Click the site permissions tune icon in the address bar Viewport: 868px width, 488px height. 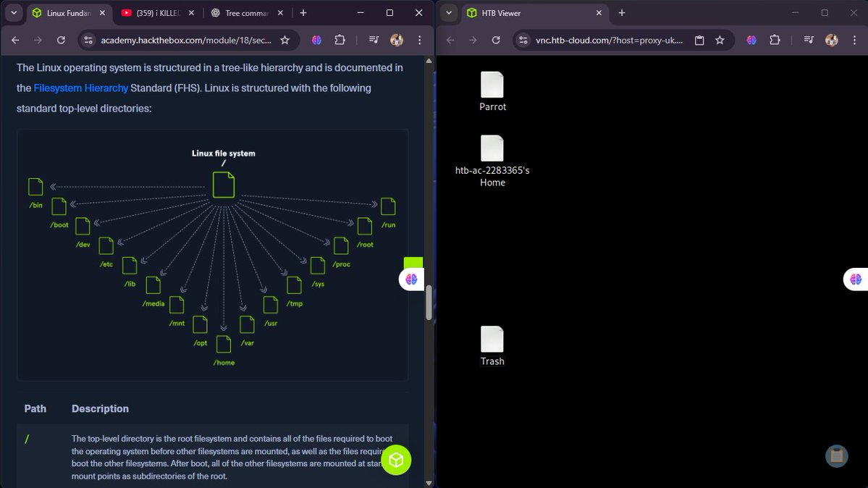tap(88, 41)
